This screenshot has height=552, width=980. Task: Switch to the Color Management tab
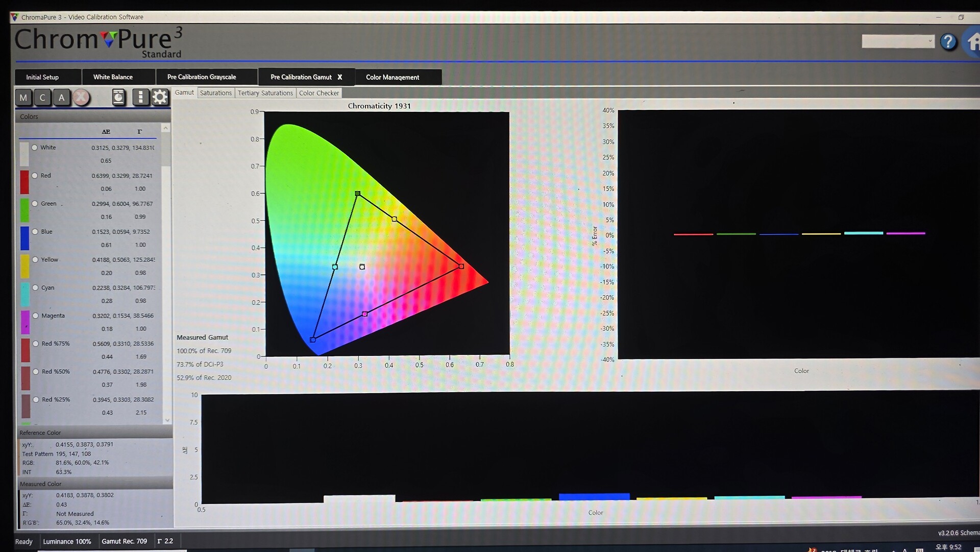393,77
